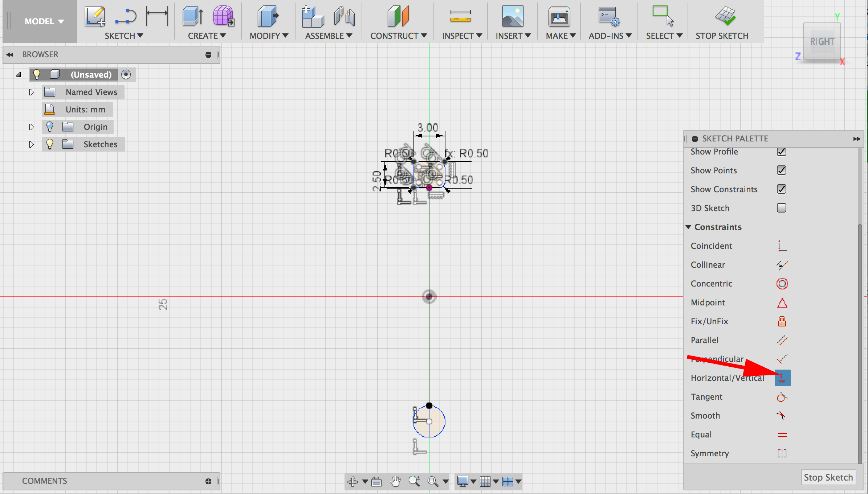
Task: Select the Sketch Dimension tool icon
Action: click(157, 16)
